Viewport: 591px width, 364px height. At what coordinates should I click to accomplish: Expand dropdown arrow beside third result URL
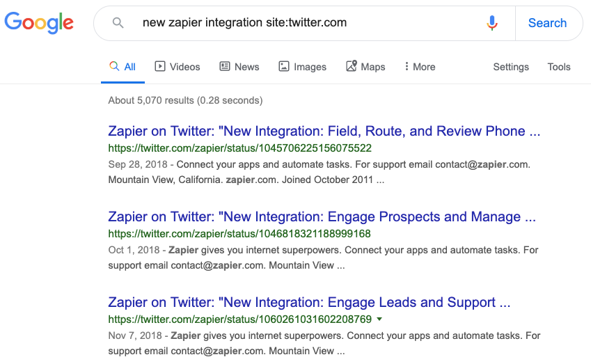point(379,319)
